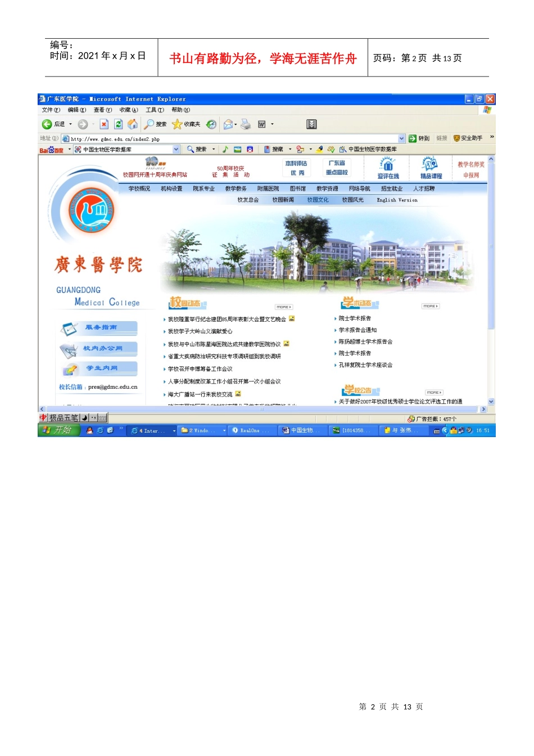Click the 校内办公网 sidebar button
Image resolution: width=534 pixels, height=756 pixels.
100,349
